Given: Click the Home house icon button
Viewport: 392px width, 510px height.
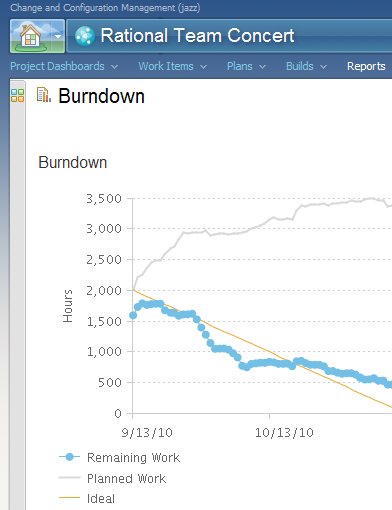Looking at the screenshot, I should point(31,36).
